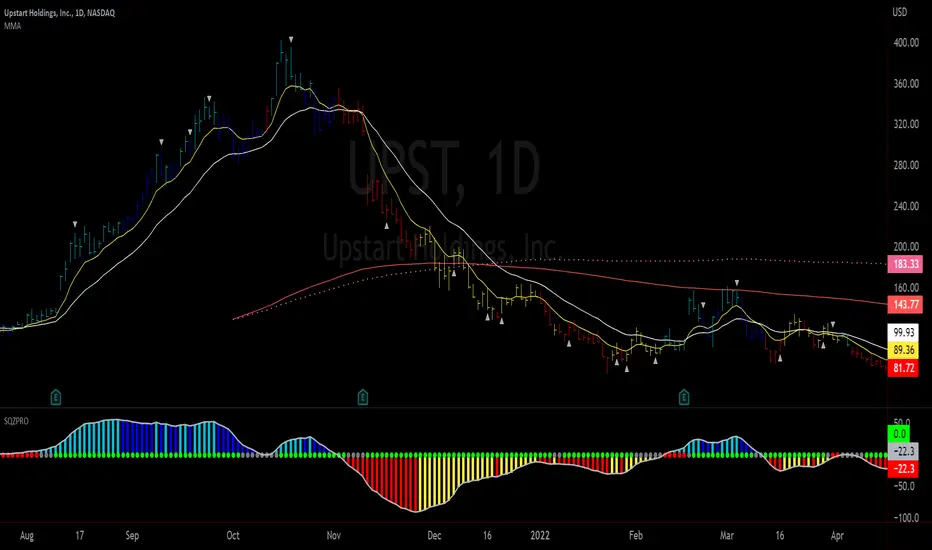Click the 400.00 level on the price scale
This screenshot has width=932, height=550.
(x=906, y=44)
